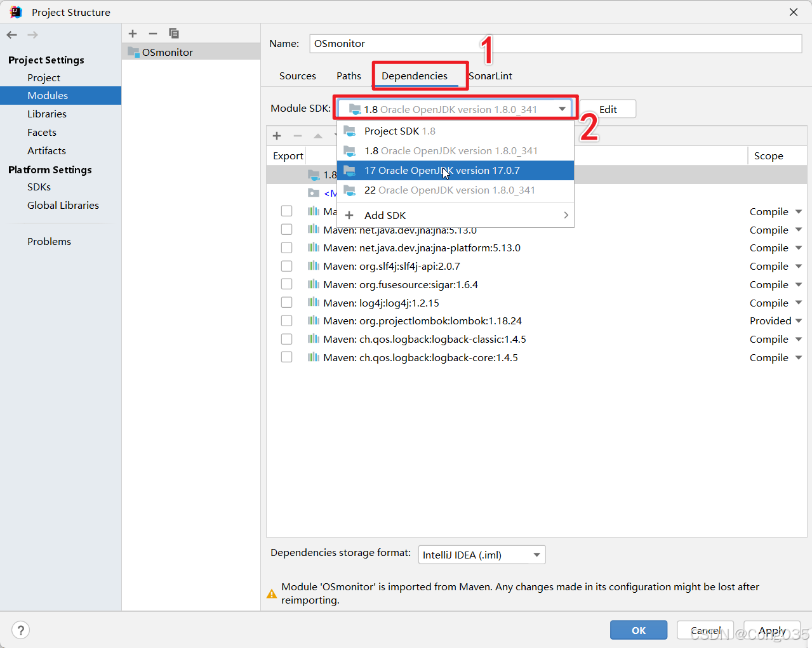Click lombok library icon
Screen dimensions: 812x648
314,321
